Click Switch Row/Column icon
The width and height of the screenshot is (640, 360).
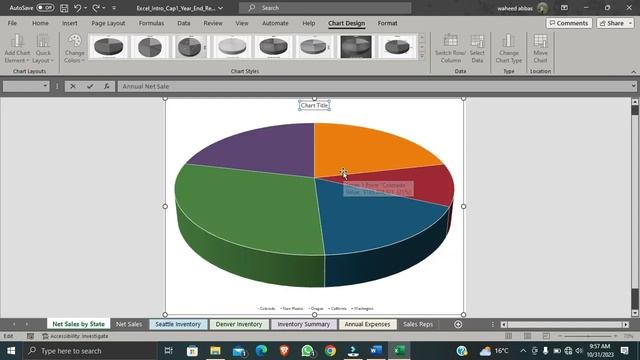[x=450, y=49]
